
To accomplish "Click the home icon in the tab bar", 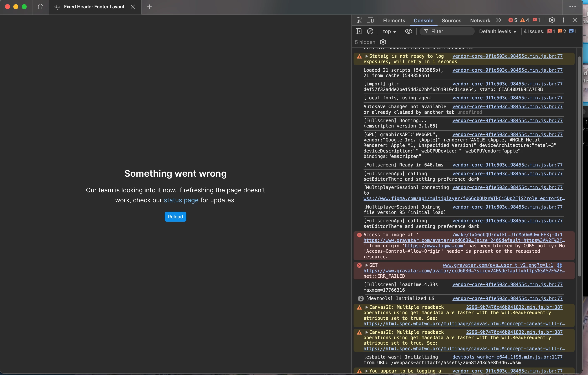I will point(41,7).
